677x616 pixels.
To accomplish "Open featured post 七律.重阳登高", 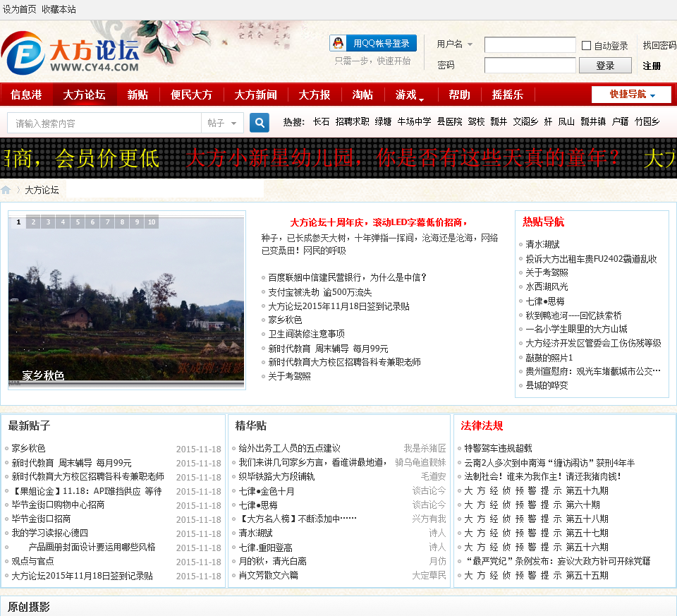I will click(x=266, y=548).
